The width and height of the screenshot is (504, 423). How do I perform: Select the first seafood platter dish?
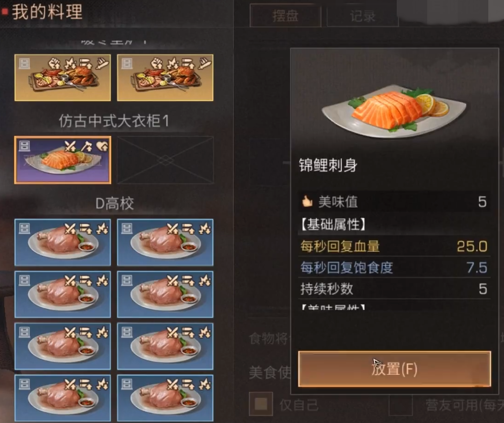click(x=63, y=78)
